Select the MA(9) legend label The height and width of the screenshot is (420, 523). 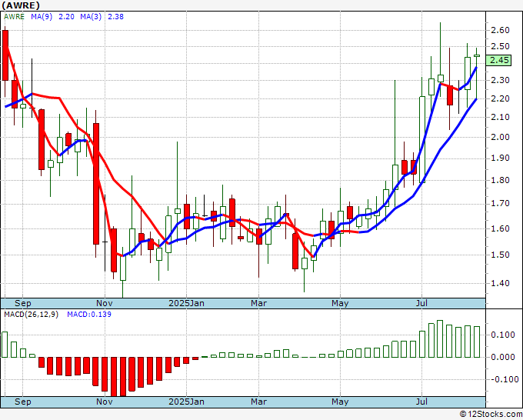(42, 17)
